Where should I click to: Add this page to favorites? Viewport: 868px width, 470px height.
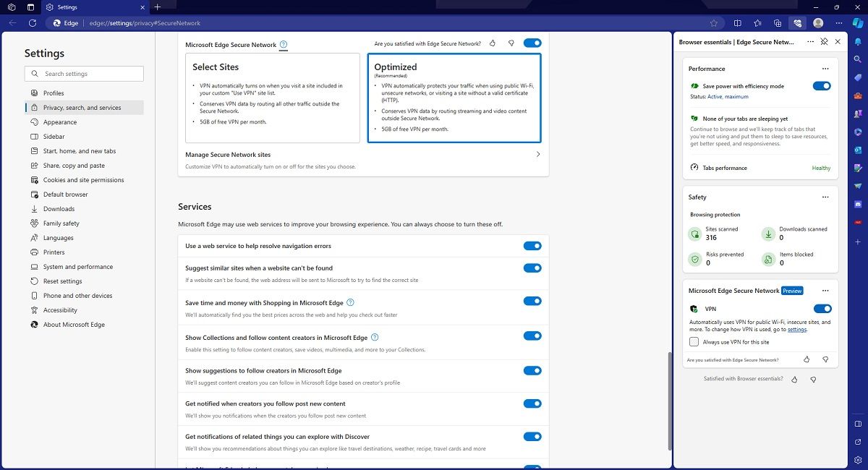715,22
